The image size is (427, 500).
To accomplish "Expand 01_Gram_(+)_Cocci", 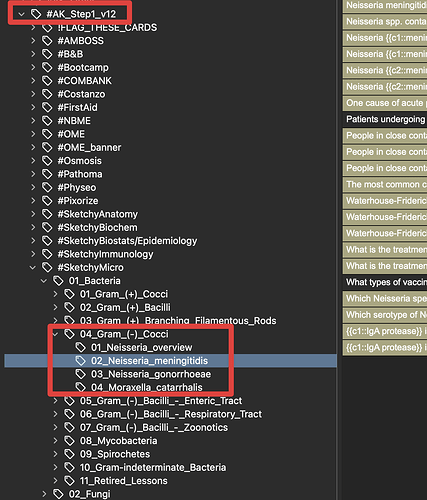I will (x=55, y=294).
